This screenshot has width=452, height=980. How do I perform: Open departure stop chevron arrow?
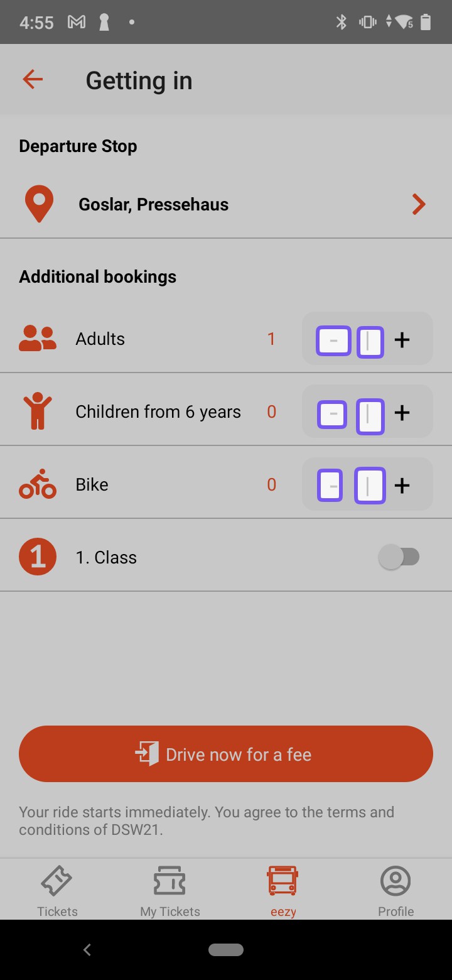coord(419,205)
